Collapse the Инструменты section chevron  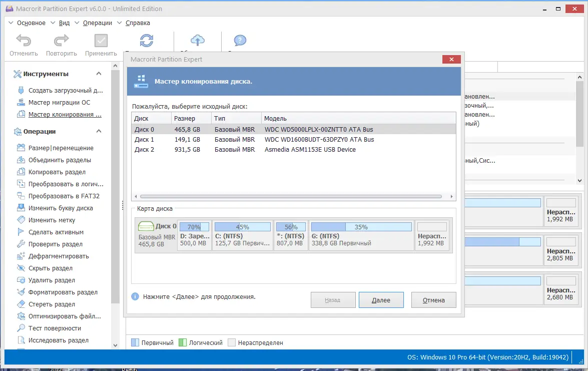click(99, 74)
